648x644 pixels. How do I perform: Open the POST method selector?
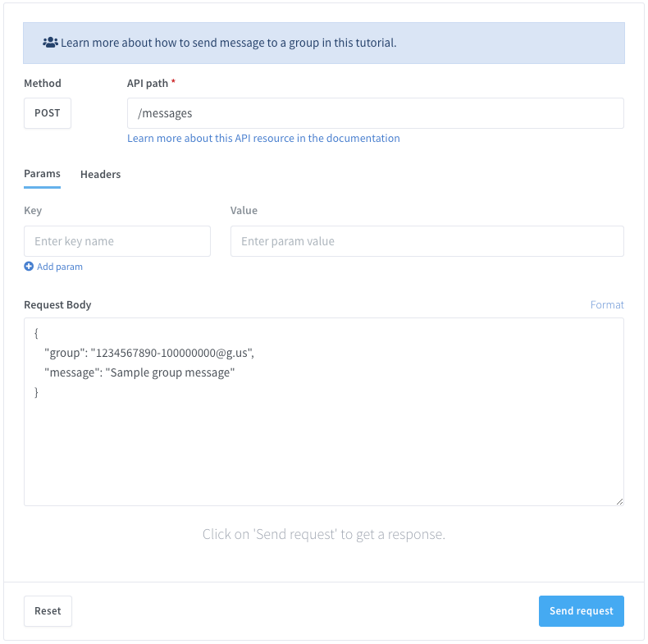pyautogui.click(x=48, y=113)
